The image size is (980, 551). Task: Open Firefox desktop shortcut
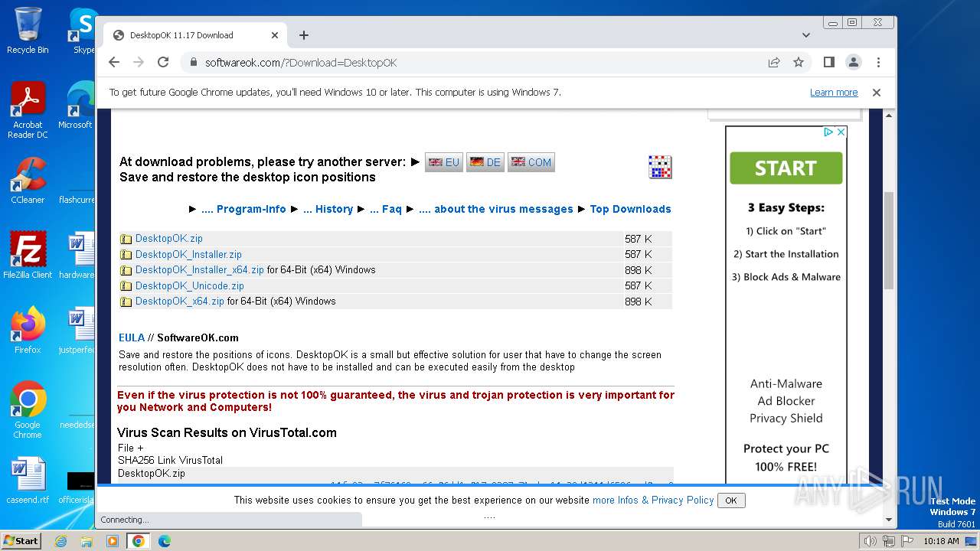click(28, 331)
